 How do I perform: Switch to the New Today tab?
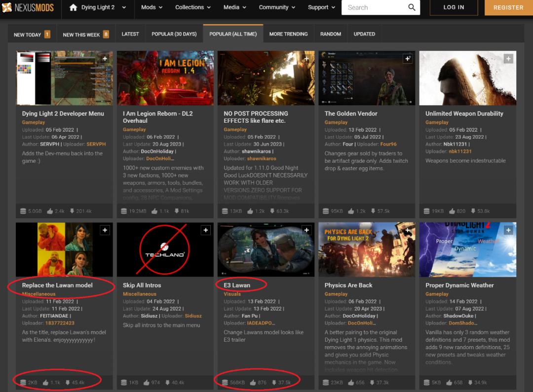click(32, 35)
